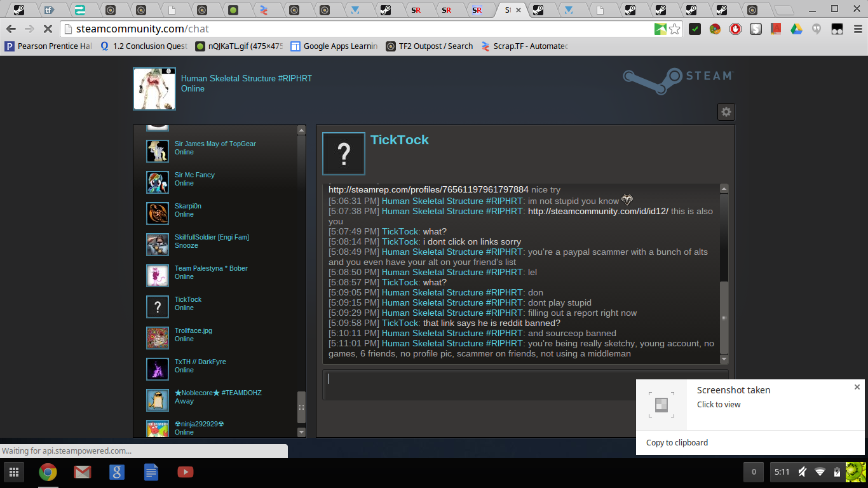Open the Steam chat settings gear

tap(726, 112)
